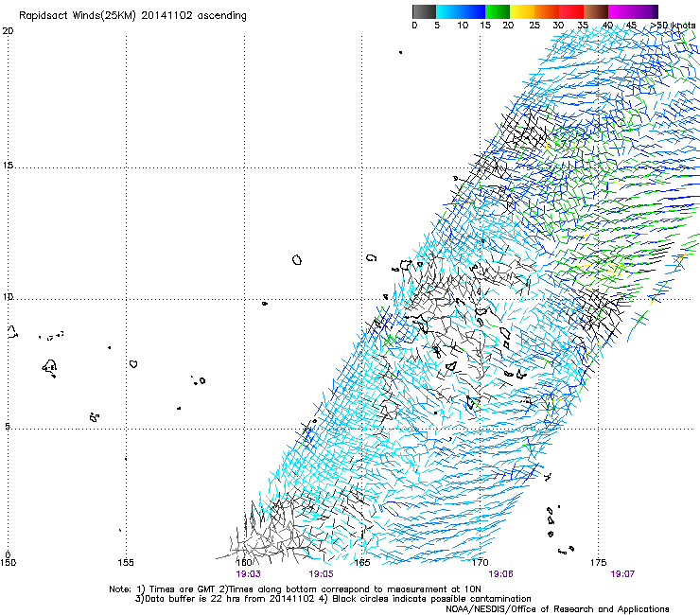Click the 'Note: 1) Times are GMT' footnote line
Viewport: 700px width, 615px height.
click(295, 589)
